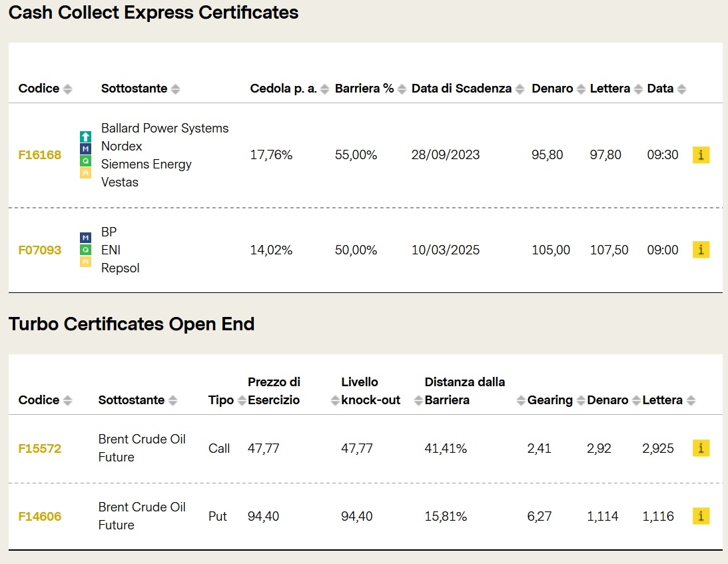The height and width of the screenshot is (564, 728).
Task: Click yellow A badge in F07093 row
Action: click(85, 262)
